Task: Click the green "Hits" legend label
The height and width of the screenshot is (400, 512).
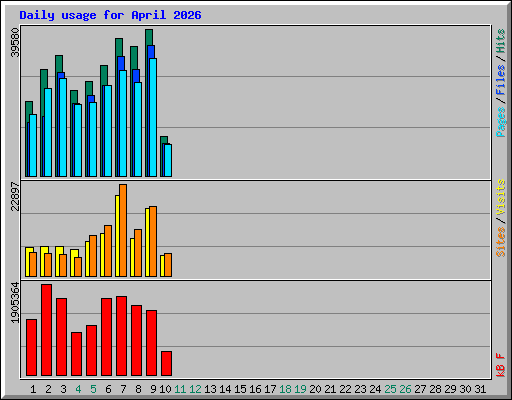Action: tap(501, 41)
